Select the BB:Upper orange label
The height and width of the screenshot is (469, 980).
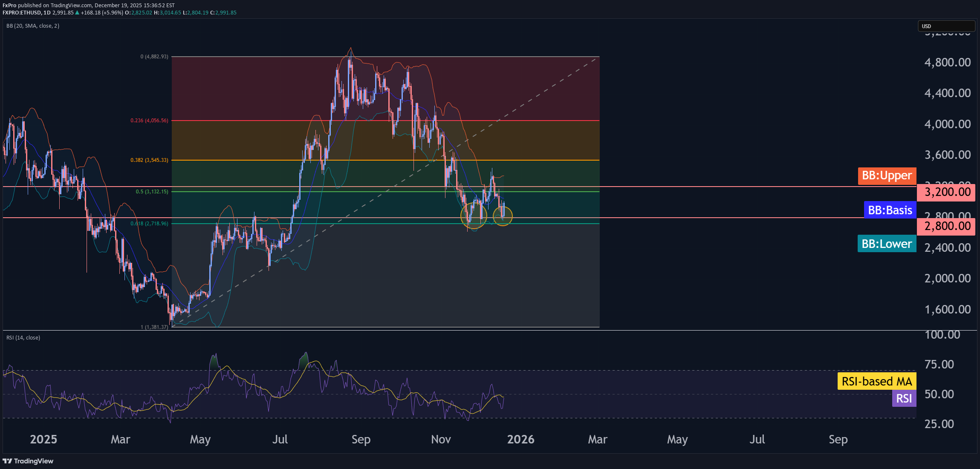887,176
